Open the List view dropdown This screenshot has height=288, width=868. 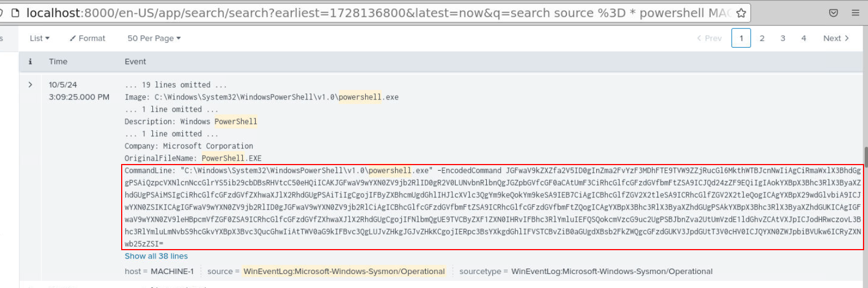pyautogui.click(x=39, y=38)
